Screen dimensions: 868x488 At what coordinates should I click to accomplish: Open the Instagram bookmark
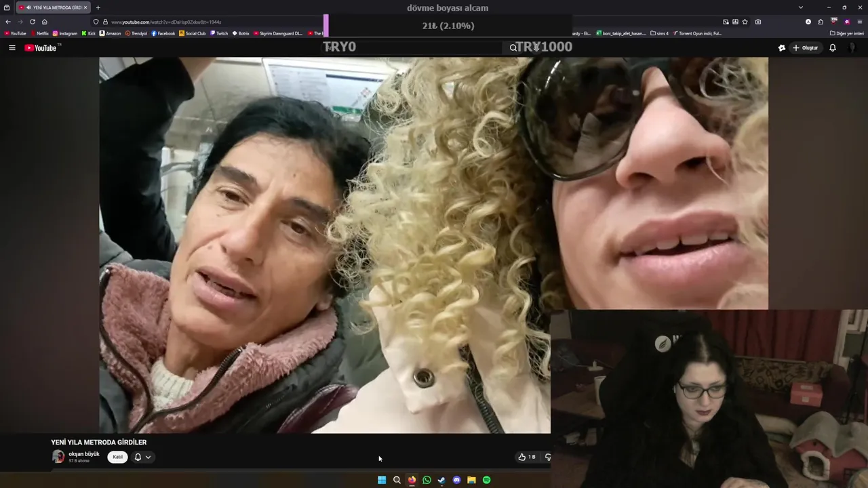pos(65,33)
